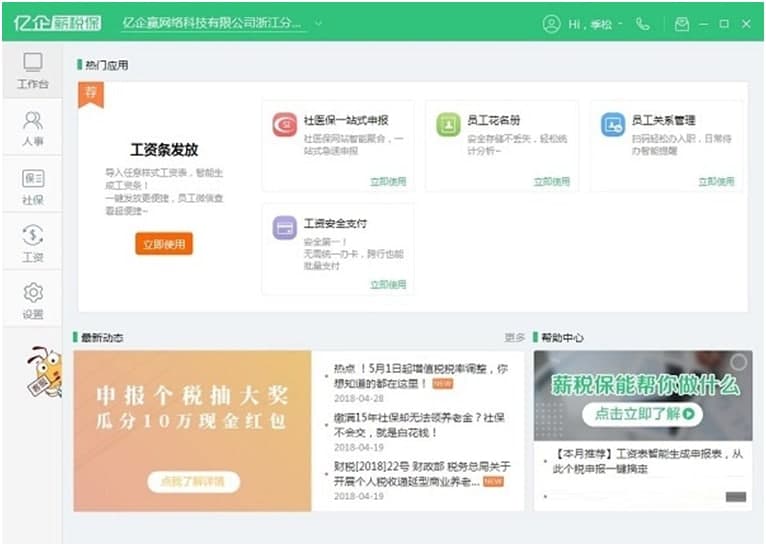This screenshot has width=766, height=546.
Task: Click the 员工花名册 green icon
Action: pos(448,125)
